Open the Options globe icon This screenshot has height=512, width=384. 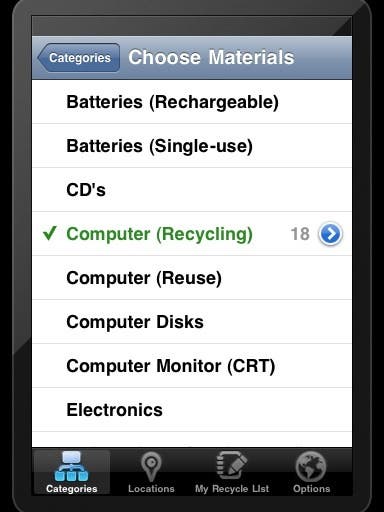pyautogui.click(x=311, y=466)
